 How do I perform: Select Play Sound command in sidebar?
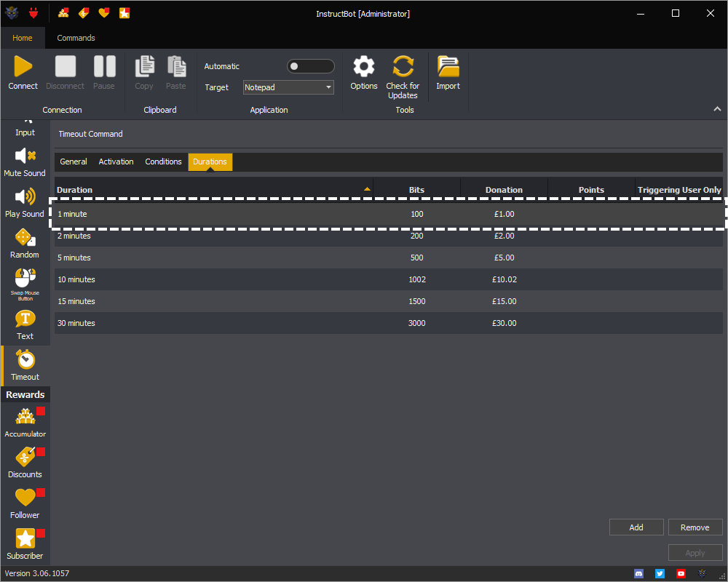[x=25, y=204]
